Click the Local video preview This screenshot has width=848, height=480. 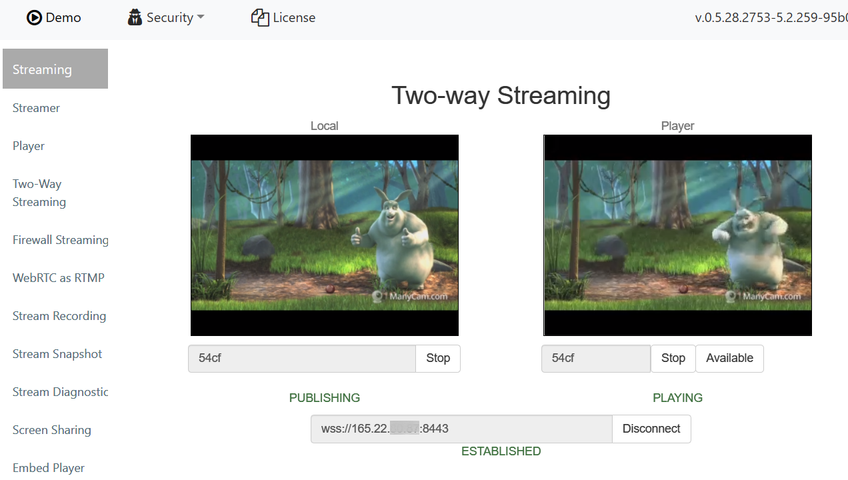coord(324,235)
